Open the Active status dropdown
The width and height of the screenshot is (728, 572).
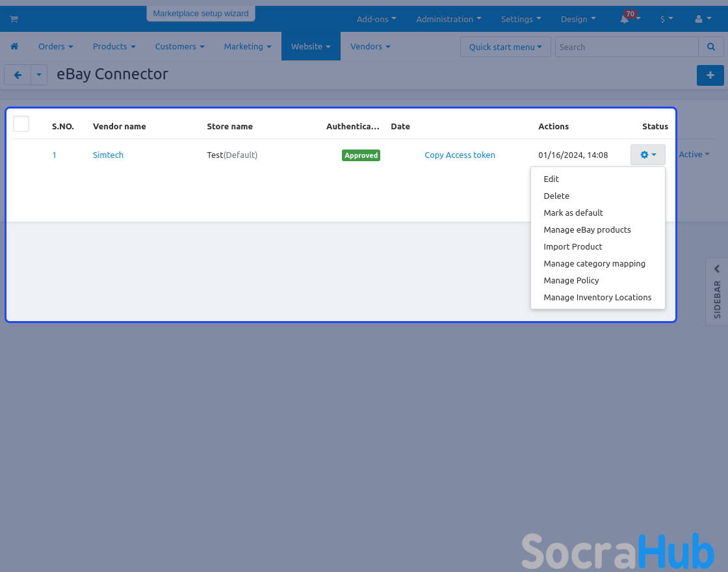tap(694, 155)
